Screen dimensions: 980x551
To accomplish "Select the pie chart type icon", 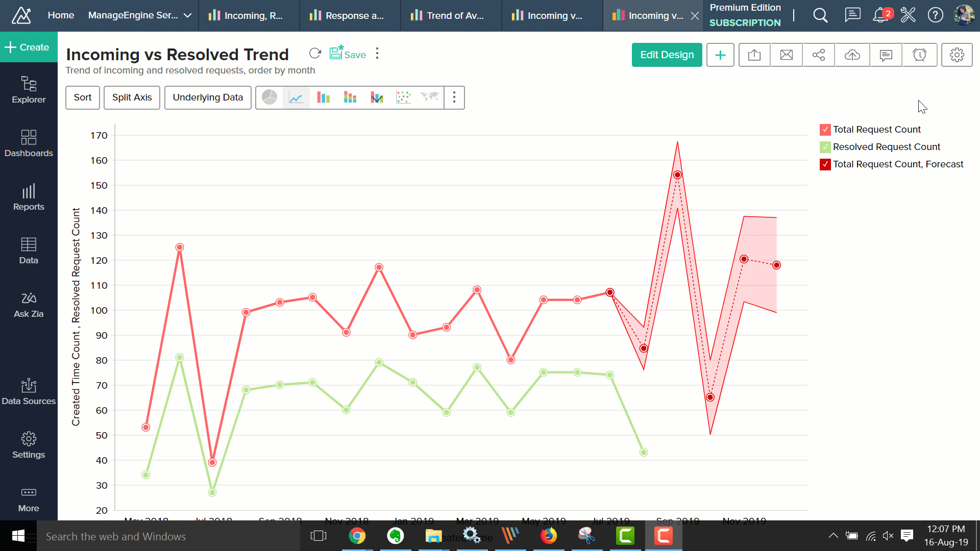I will pos(269,97).
